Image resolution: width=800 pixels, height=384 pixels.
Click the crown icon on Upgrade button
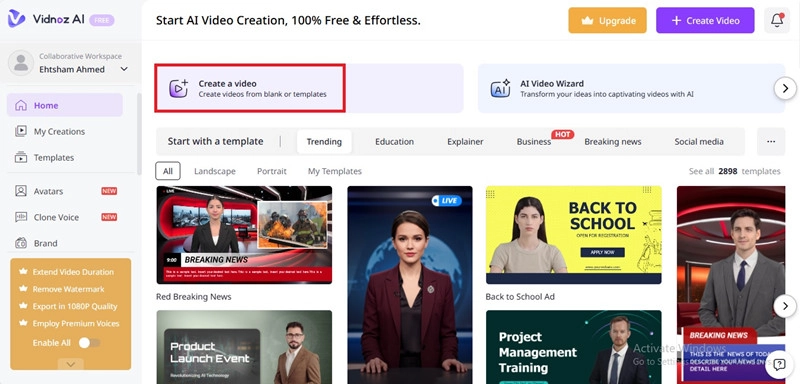coord(587,21)
